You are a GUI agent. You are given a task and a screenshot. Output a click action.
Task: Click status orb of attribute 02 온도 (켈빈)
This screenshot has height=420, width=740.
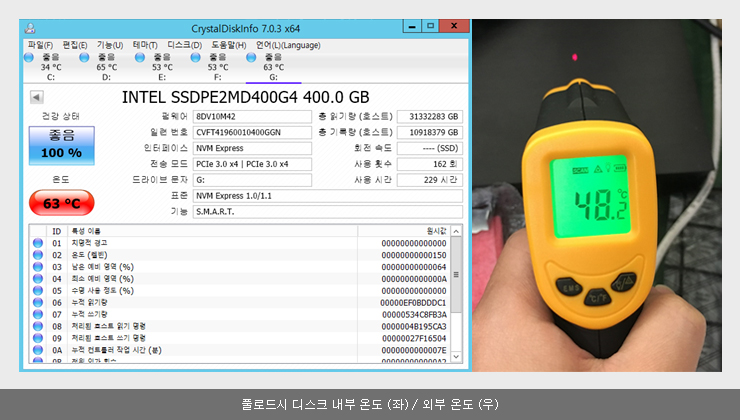38,255
